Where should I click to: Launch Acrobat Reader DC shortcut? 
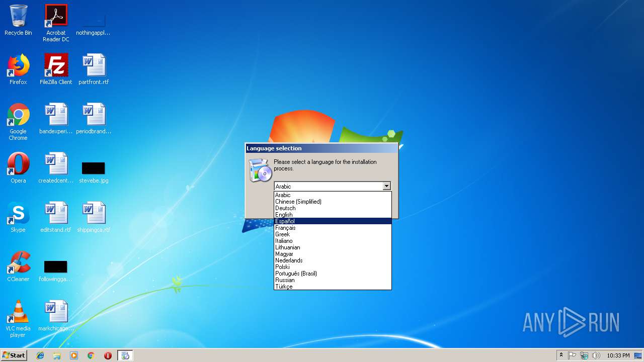[56, 23]
